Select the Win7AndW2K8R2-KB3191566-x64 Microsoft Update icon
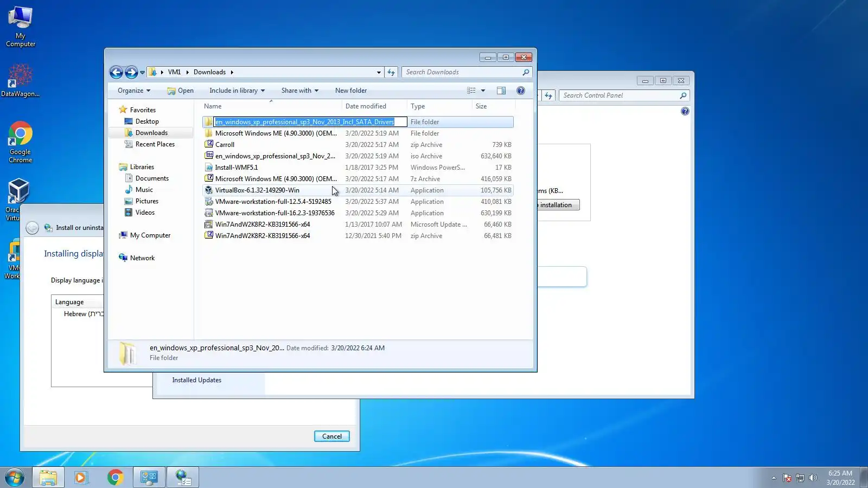Image resolution: width=868 pixels, height=488 pixels. coord(209,224)
